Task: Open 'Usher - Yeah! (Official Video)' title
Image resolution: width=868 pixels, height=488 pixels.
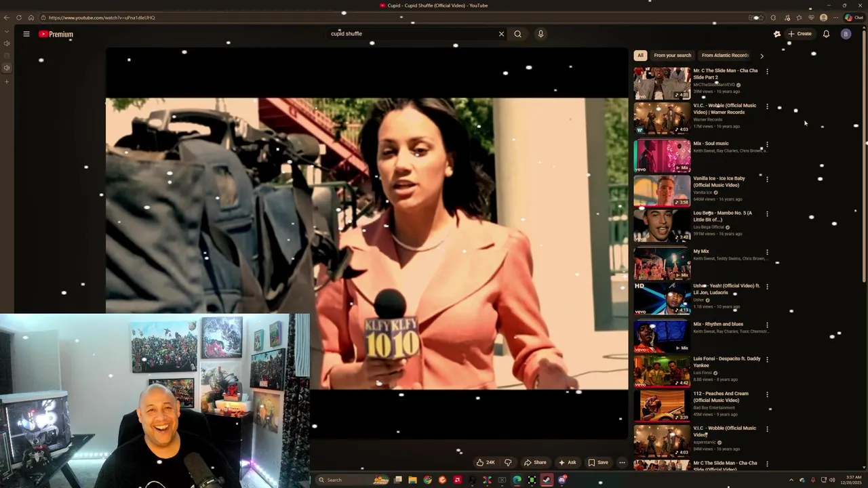Action: click(x=726, y=289)
